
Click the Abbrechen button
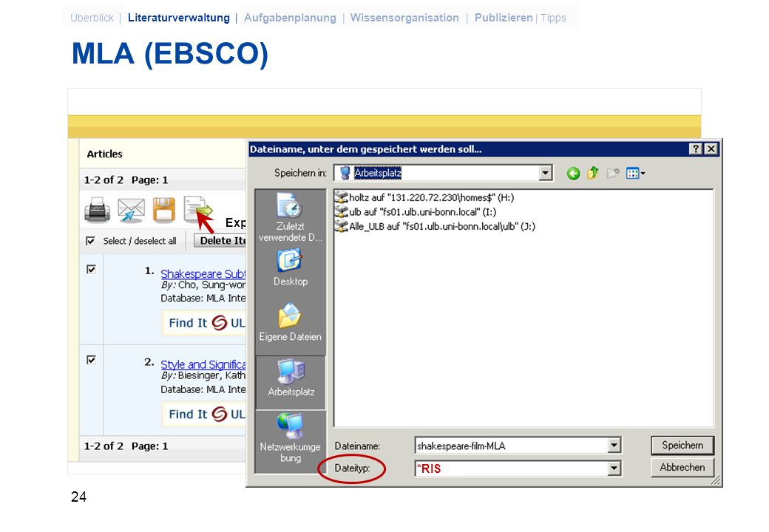[x=682, y=467]
